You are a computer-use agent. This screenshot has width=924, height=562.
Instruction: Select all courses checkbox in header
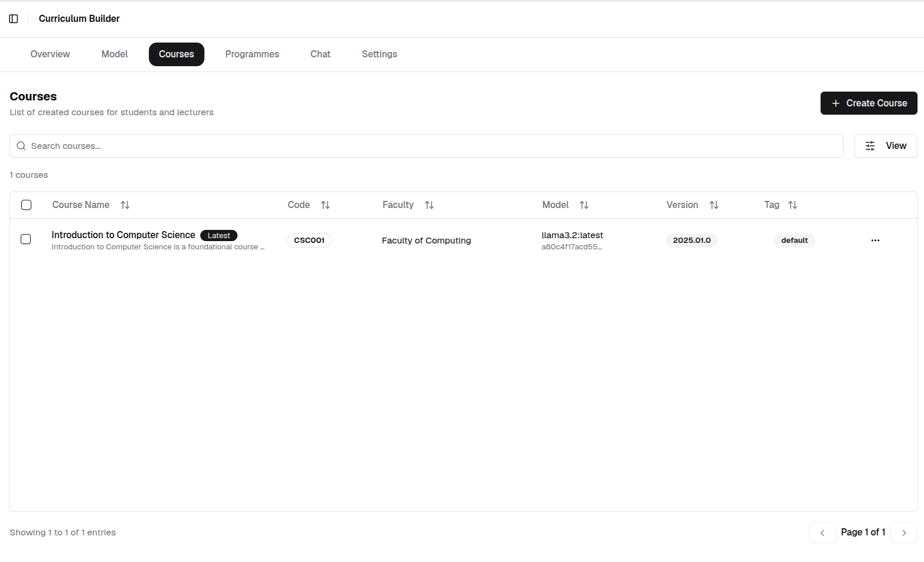click(26, 205)
